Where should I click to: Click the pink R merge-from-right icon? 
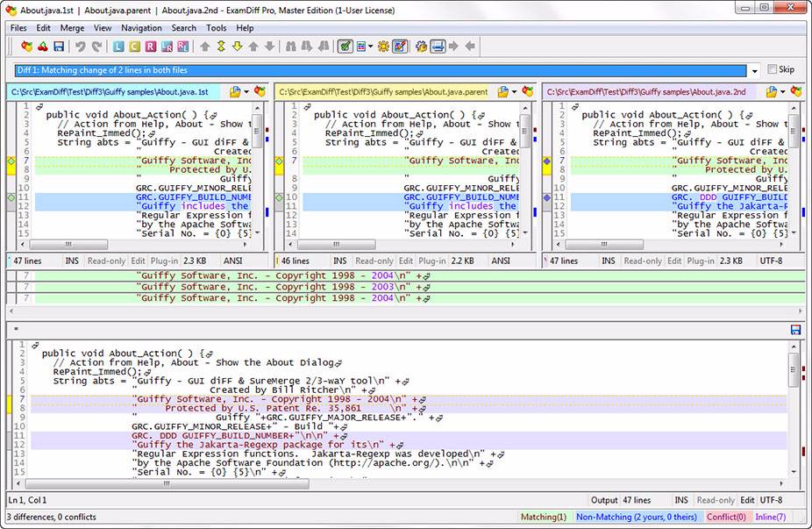click(x=150, y=46)
